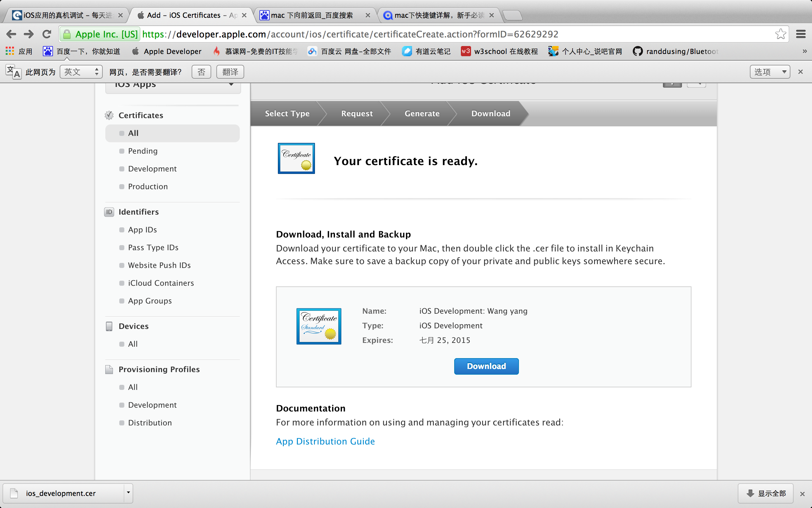The image size is (812, 508).
Task: Close the mac 下向前返回_百度搜索 tab
Action: 368,16
